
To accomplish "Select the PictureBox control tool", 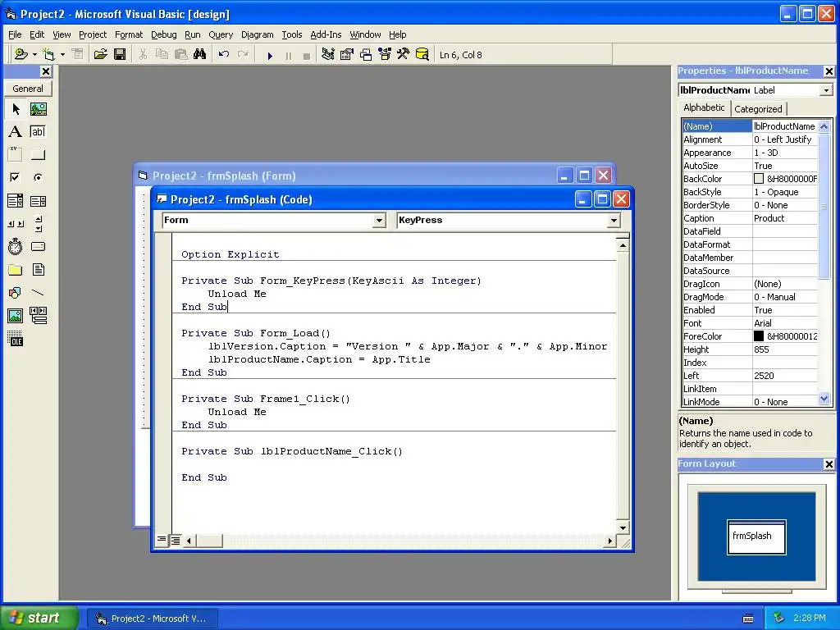I will coord(38,109).
